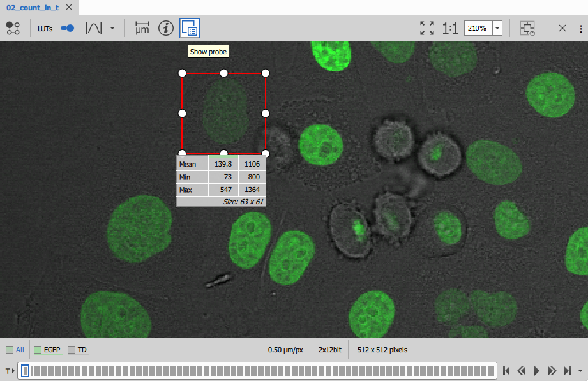Screen dimensions: 588x381
Task: Click the All channels button
Action: [x=14, y=350]
